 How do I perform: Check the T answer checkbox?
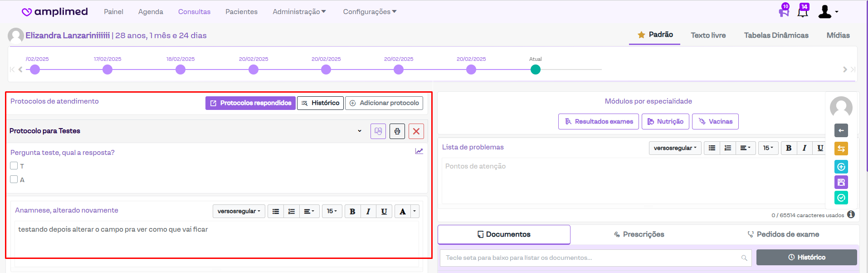point(14,166)
